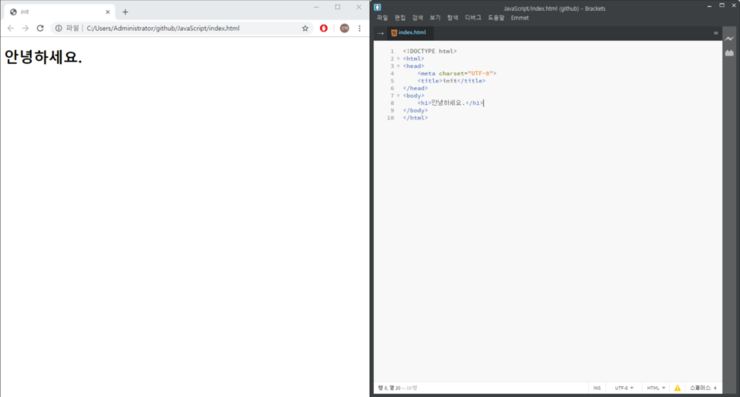
Task: Click the cursor position info in status bar
Action: tap(397, 388)
